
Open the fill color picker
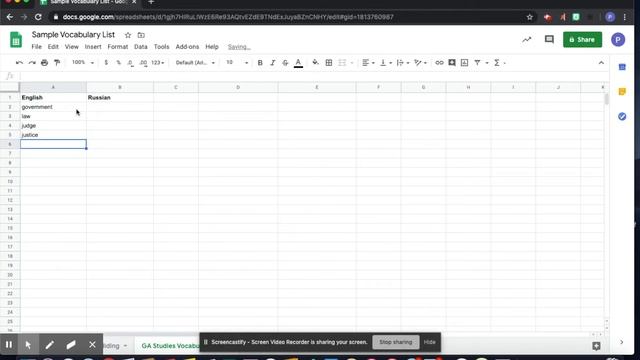click(316, 63)
